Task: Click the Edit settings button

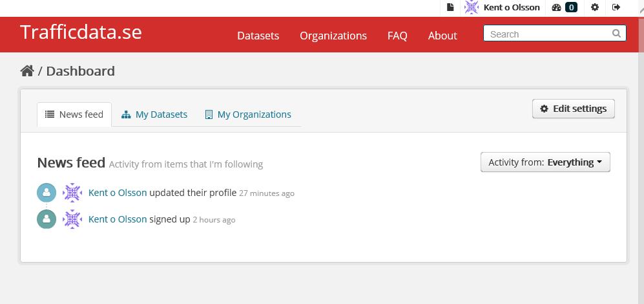Action: coord(574,109)
